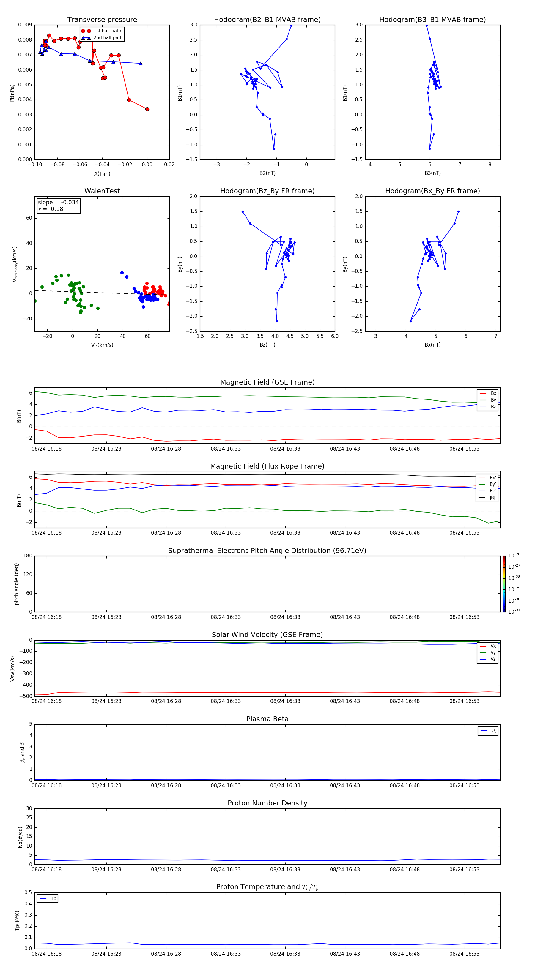Click the 'Hodogram(Bz_By FR frame)' title
Viewport: 535px width, 980px height.
pos(267,191)
